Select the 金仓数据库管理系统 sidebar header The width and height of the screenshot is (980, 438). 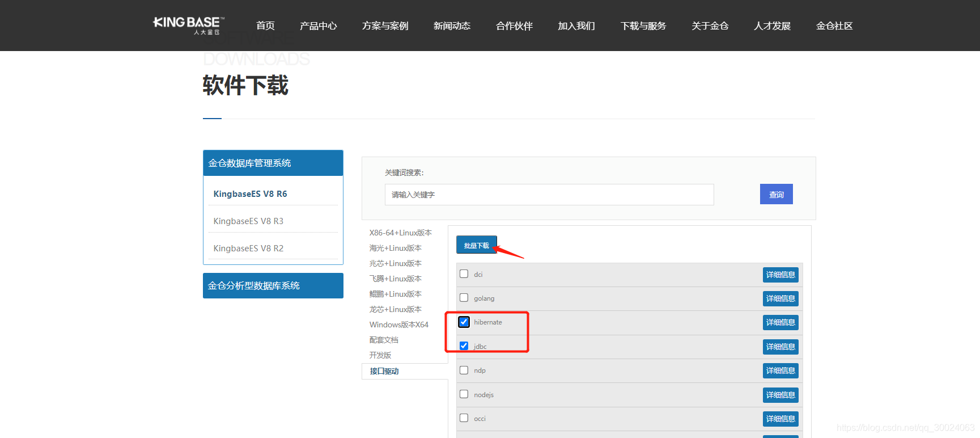click(x=273, y=163)
